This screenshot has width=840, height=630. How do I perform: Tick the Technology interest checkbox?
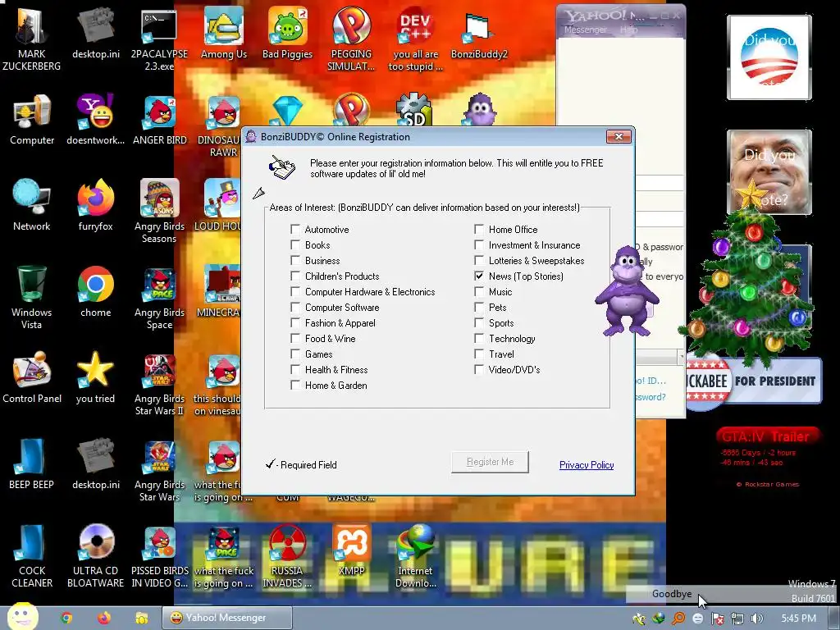coord(479,339)
